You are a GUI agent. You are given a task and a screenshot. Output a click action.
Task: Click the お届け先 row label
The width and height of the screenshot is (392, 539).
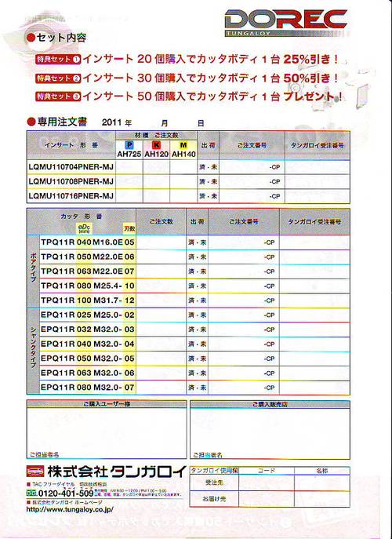(214, 498)
